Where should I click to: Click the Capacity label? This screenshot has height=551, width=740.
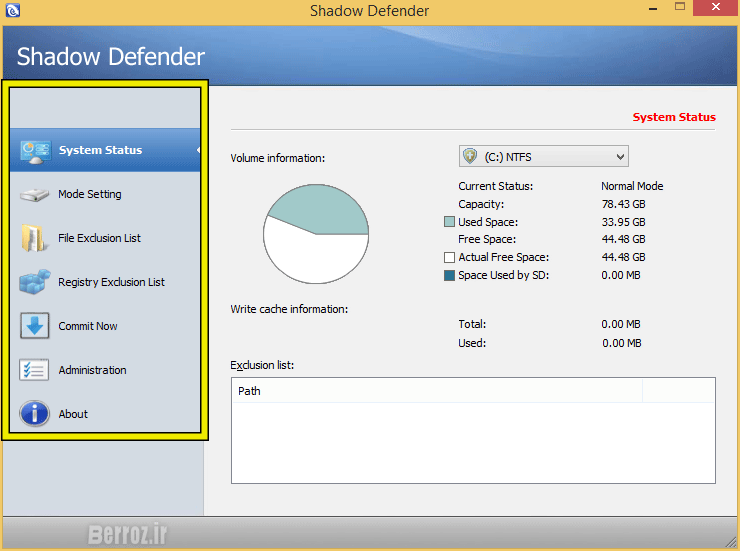coord(481,204)
